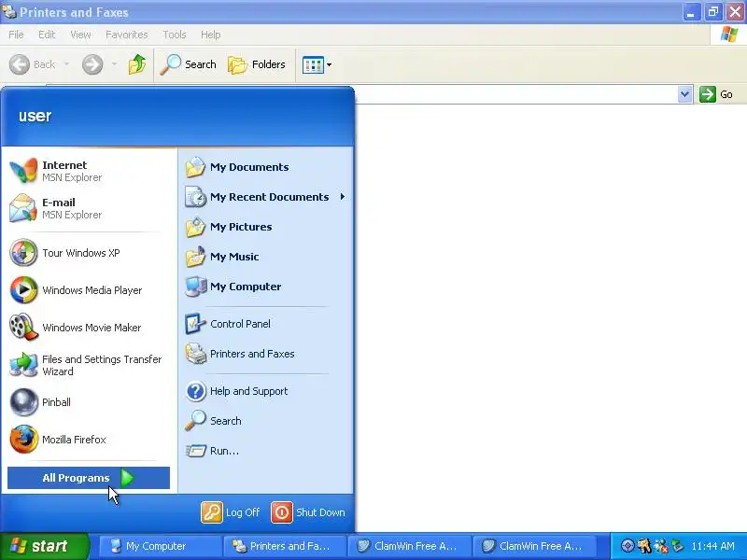The height and width of the screenshot is (560, 747).
Task: Expand the Back history dropdown arrow
Action: [x=66, y=64]
